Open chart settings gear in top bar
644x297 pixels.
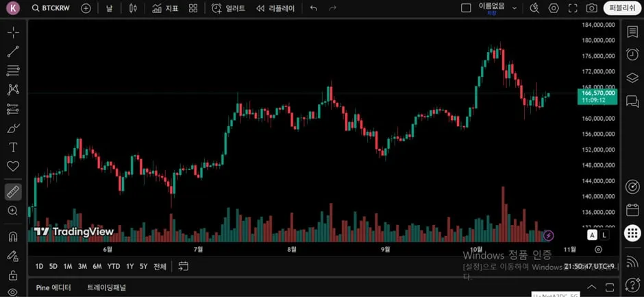(x=554, y=8)
